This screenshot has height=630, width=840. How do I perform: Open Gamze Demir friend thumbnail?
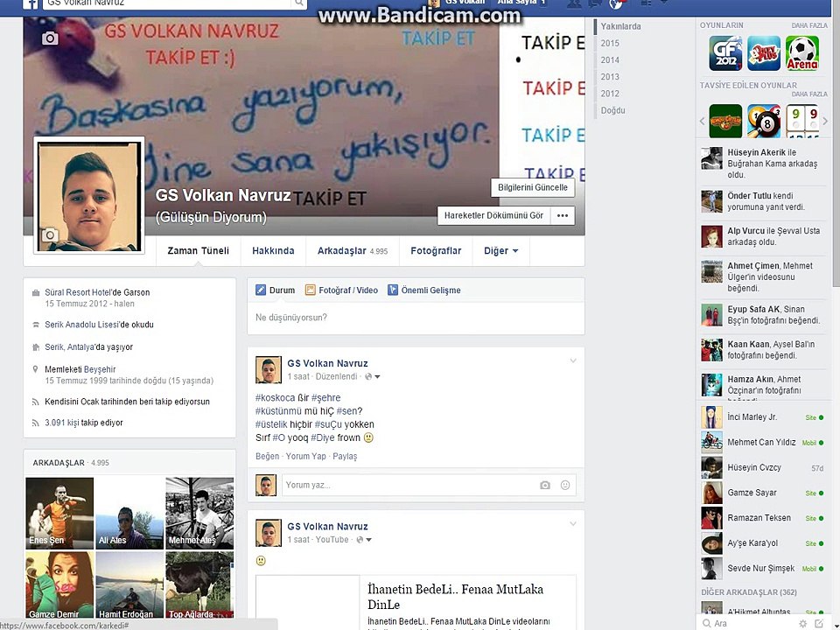[x=59, y=584]
